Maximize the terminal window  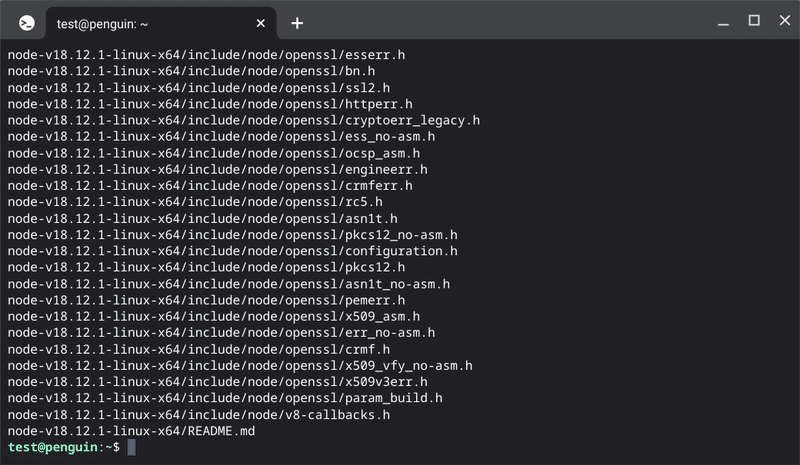pos(754,20)
